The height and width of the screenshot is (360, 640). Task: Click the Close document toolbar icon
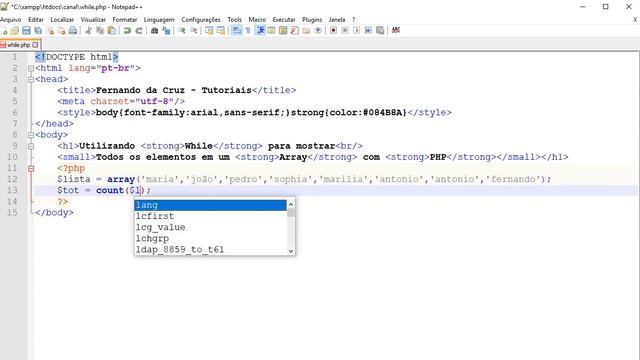[50, 31]
